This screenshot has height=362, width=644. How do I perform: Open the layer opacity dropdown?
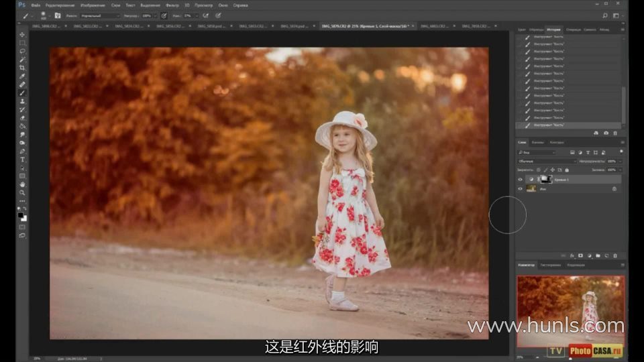tap(620, 162)
